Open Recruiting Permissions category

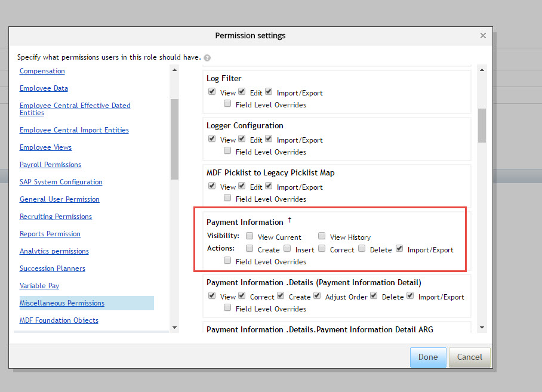point(56,216)
